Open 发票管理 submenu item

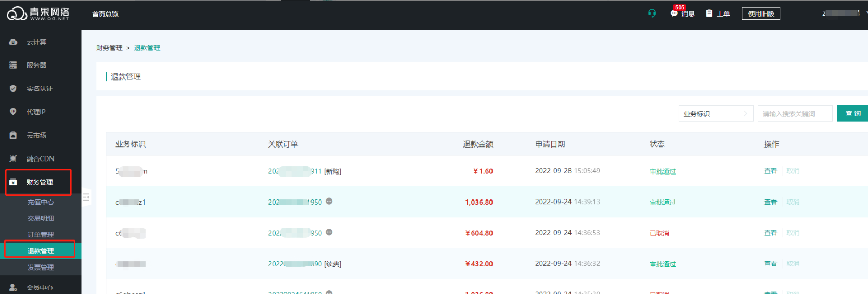41,268
